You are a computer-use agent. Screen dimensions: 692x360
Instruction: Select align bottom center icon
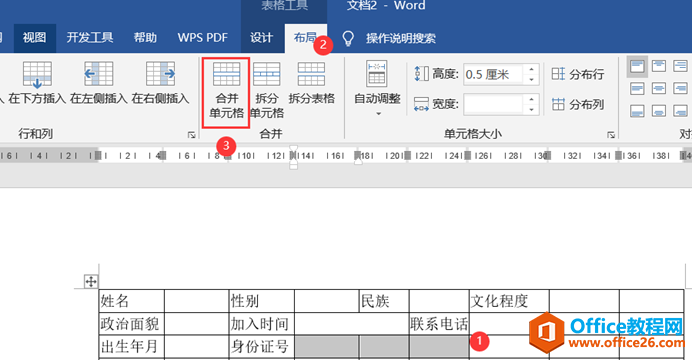(x=659, y=111)
